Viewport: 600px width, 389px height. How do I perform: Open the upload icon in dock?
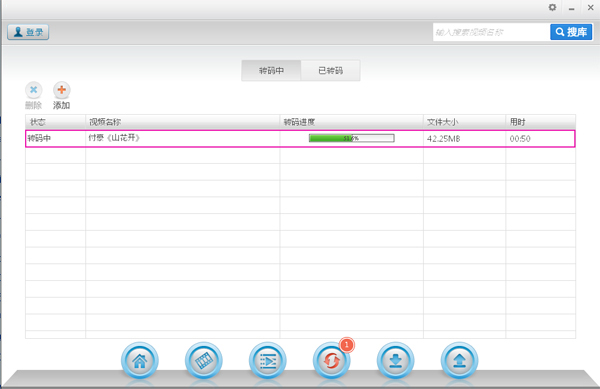[459, 360]
